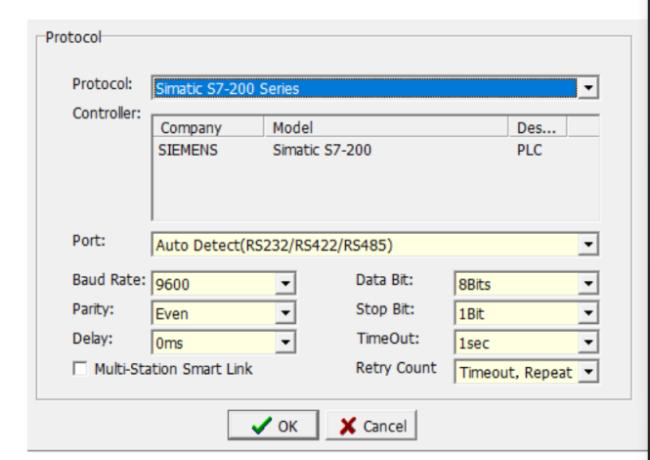650x460 pixels.
Task: Open the Parity dropdown arrow
Action: (x=288, y=312)
